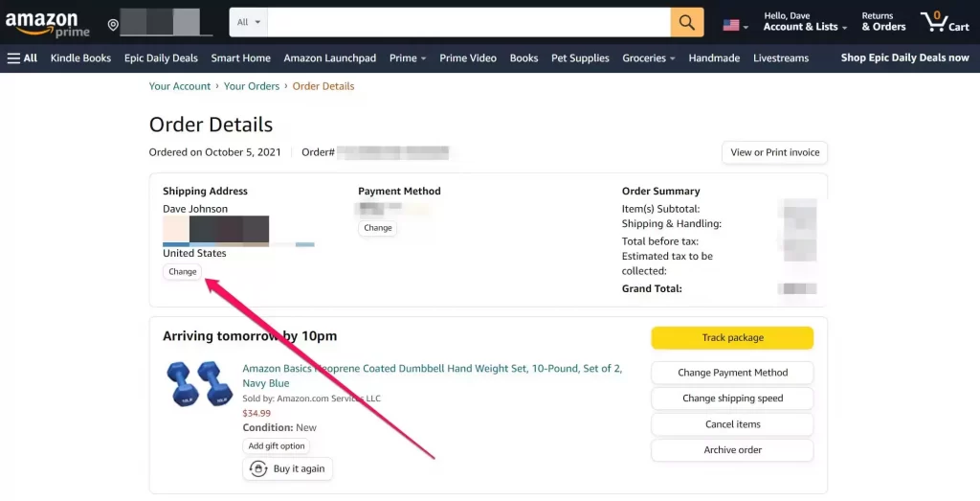This screenshot has width=980, height=501.
Task: Click the dumbbell product thumbnail
Action: pos(199,383)
